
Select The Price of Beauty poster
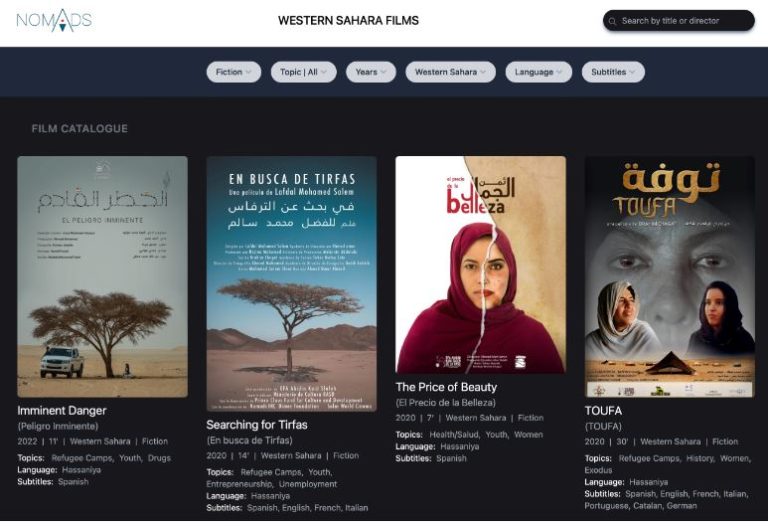[x=480, y=264]
